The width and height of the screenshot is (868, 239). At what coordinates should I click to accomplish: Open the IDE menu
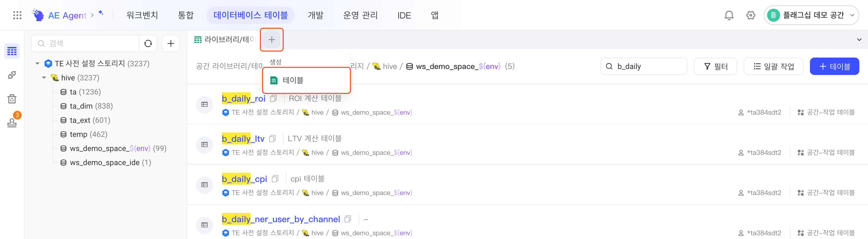coord(404,15)
